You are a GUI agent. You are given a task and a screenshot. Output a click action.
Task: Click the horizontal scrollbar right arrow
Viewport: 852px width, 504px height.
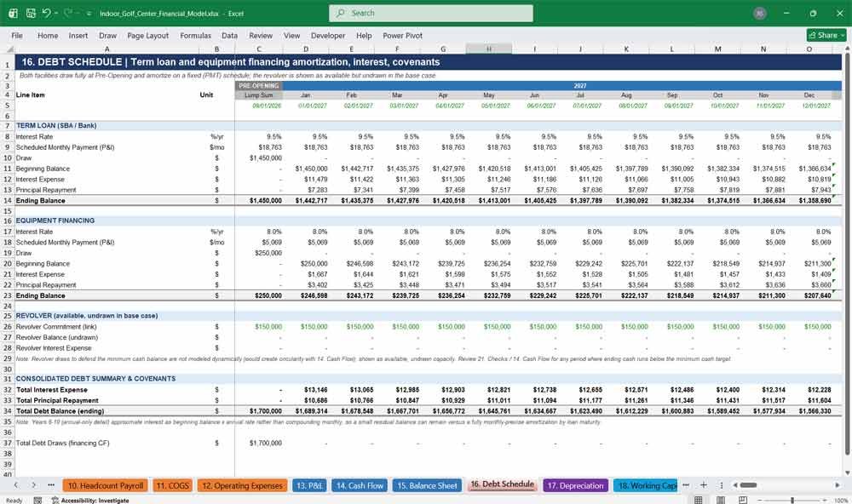click(838, 485)
